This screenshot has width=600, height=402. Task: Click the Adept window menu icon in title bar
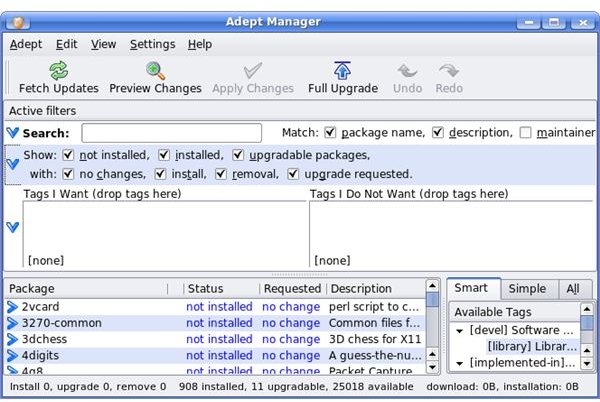18,22
